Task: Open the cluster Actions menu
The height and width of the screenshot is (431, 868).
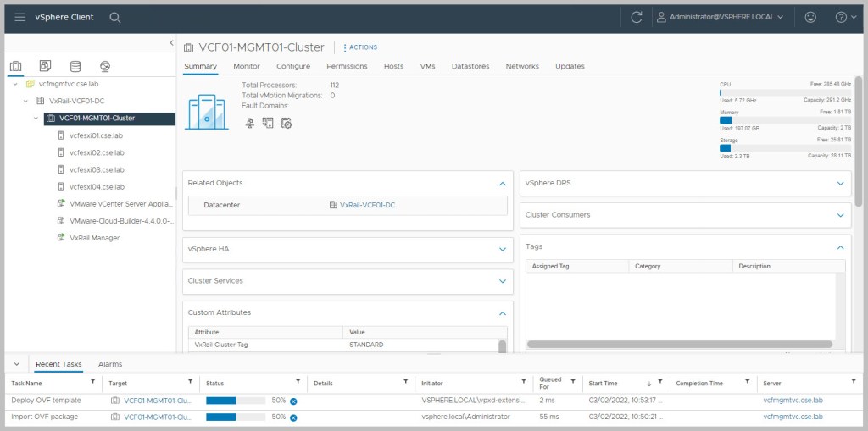Action: (x=360, y=47)
